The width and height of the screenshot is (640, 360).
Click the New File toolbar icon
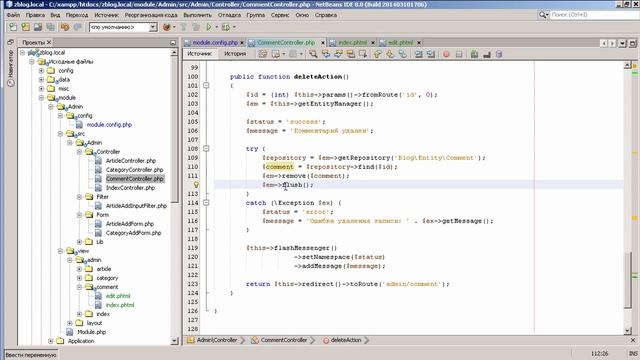[x=13, y=27]
